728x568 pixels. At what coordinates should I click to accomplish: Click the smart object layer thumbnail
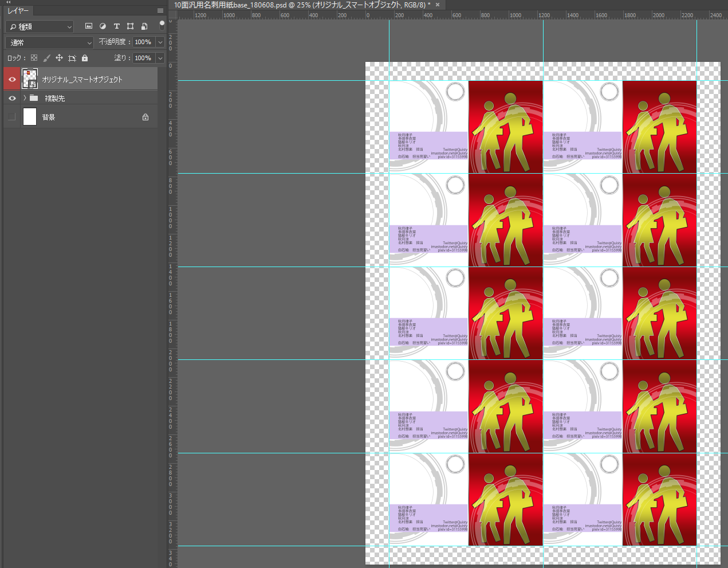pos(30,79)
